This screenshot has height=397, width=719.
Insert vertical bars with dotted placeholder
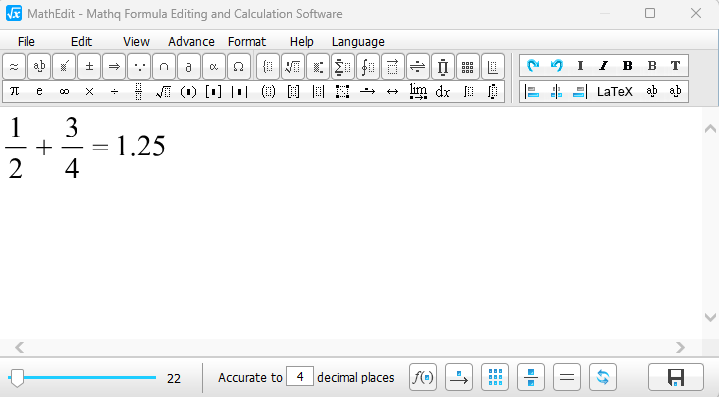(318, 92)
